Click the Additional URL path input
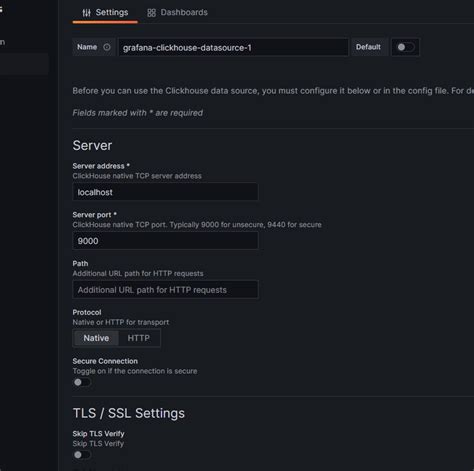The height and width of the screenshot is (471, 474). tap(165, 290)
